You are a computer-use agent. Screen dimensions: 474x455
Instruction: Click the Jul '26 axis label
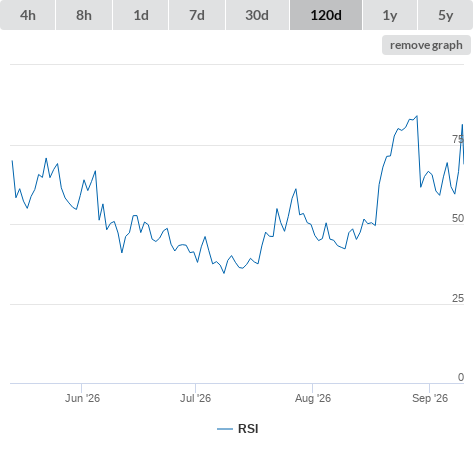point(195,398)
